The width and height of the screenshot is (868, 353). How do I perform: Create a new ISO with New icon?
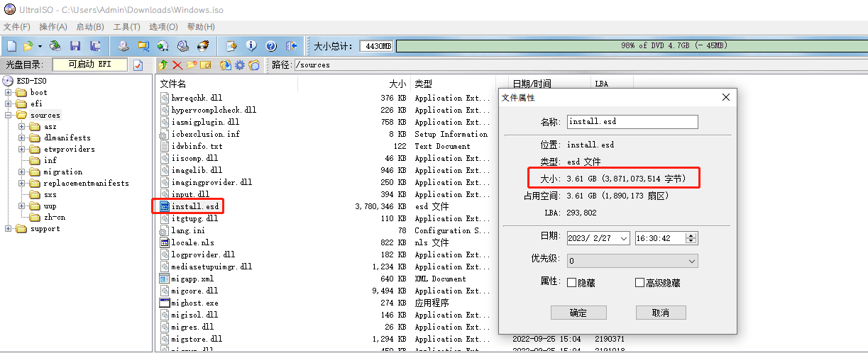tap(11, 46)
